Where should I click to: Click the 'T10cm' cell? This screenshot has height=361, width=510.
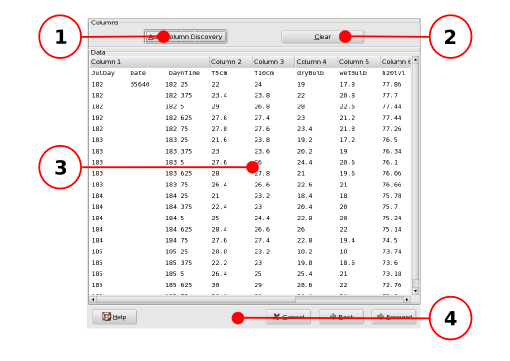pyautogui.click(x=264, y=73)
